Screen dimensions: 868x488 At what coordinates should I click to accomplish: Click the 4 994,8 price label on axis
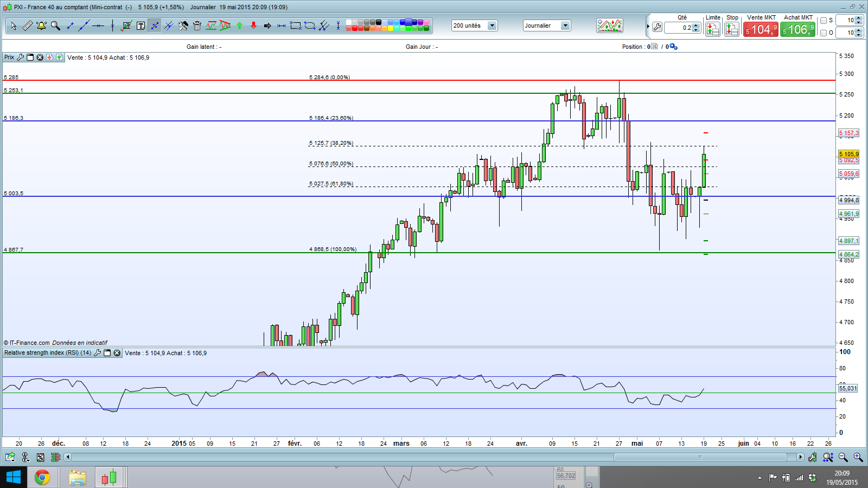click(849, 200)
